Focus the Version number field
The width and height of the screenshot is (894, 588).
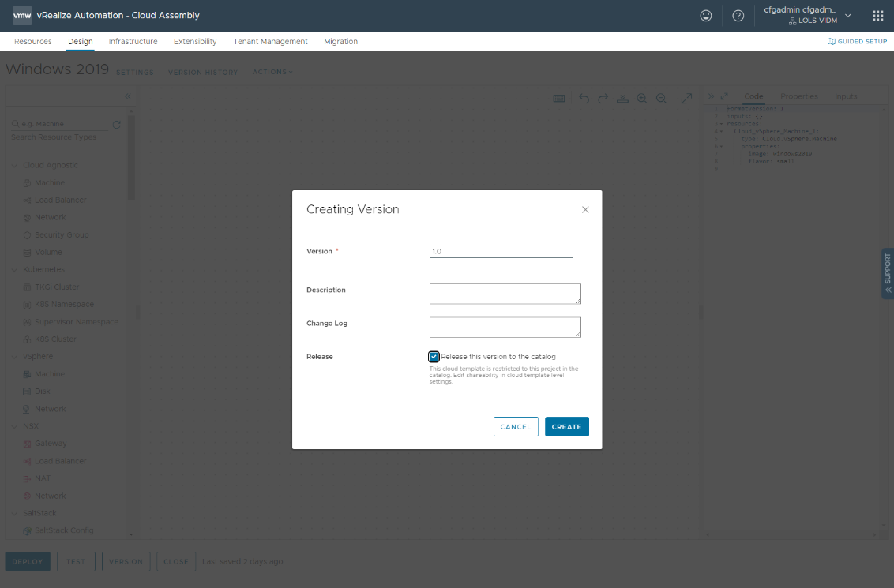501,251
